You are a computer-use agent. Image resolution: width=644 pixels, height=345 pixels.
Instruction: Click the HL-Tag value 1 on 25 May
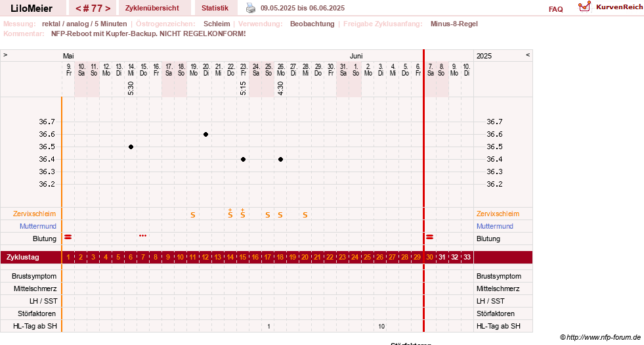coord(268,327)
